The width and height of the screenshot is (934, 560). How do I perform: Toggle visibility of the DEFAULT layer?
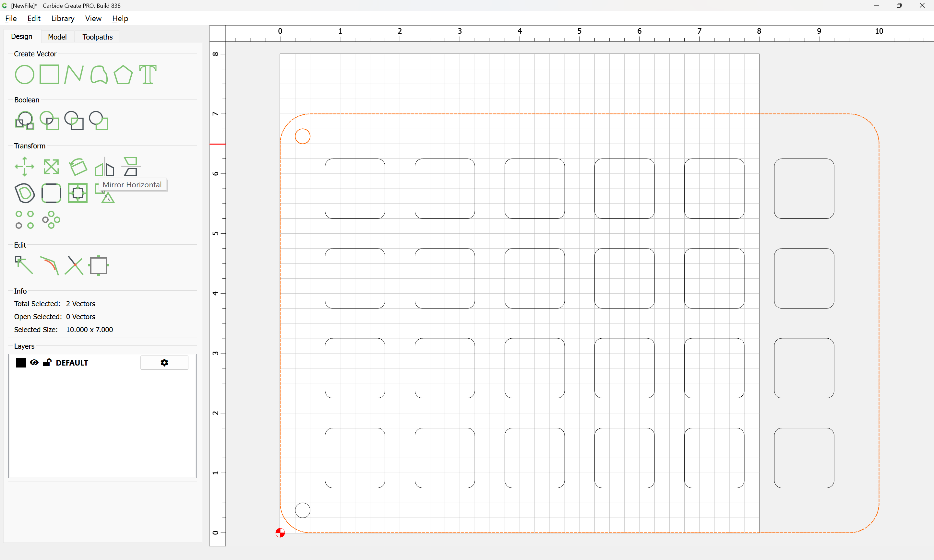tap(34, 362)
